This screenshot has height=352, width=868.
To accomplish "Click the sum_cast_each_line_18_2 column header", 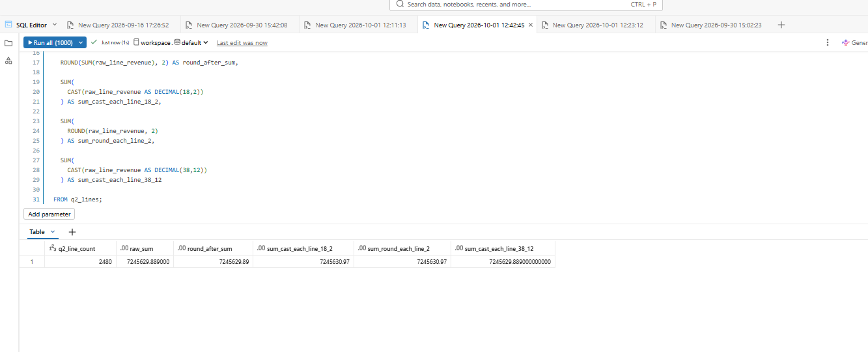I will [303, 248].
